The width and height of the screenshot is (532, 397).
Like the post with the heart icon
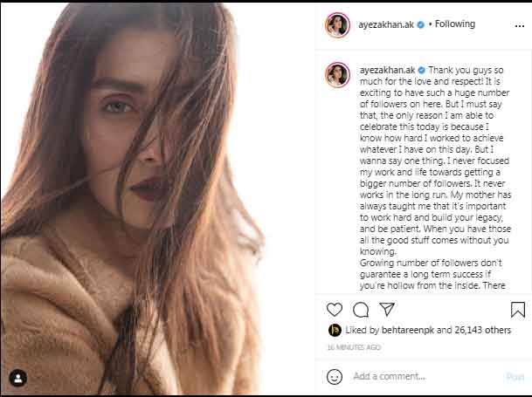tap(335, 310)
